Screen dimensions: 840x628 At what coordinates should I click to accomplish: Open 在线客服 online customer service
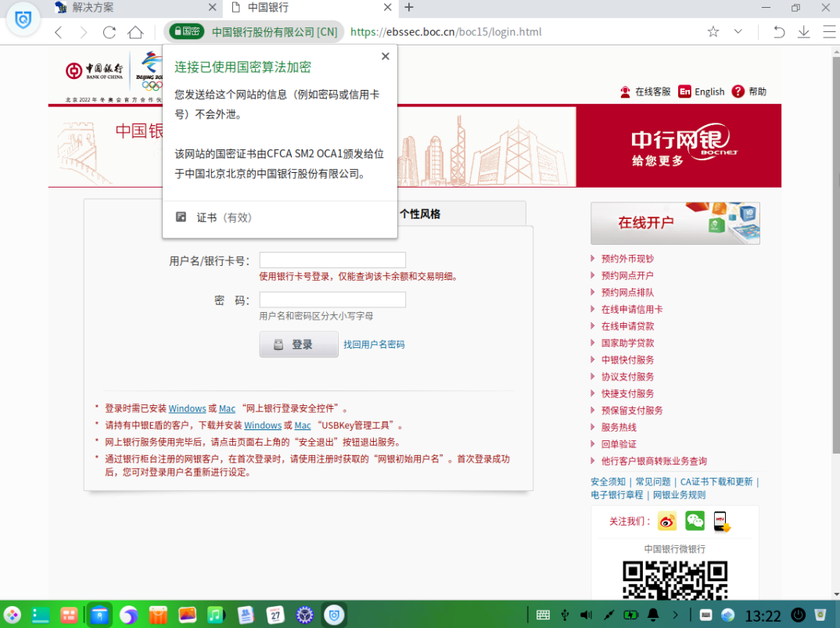pos(645,92)
